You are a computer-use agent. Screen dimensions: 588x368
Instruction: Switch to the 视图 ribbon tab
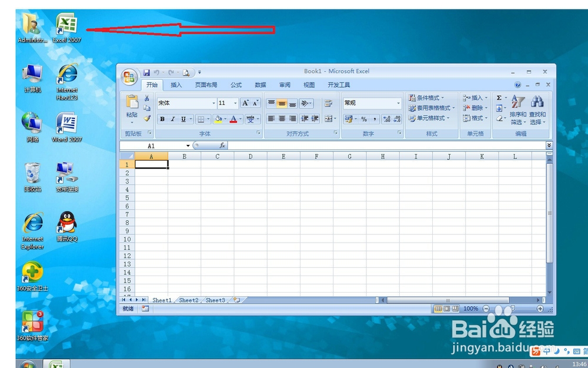[x=309, y=85]
